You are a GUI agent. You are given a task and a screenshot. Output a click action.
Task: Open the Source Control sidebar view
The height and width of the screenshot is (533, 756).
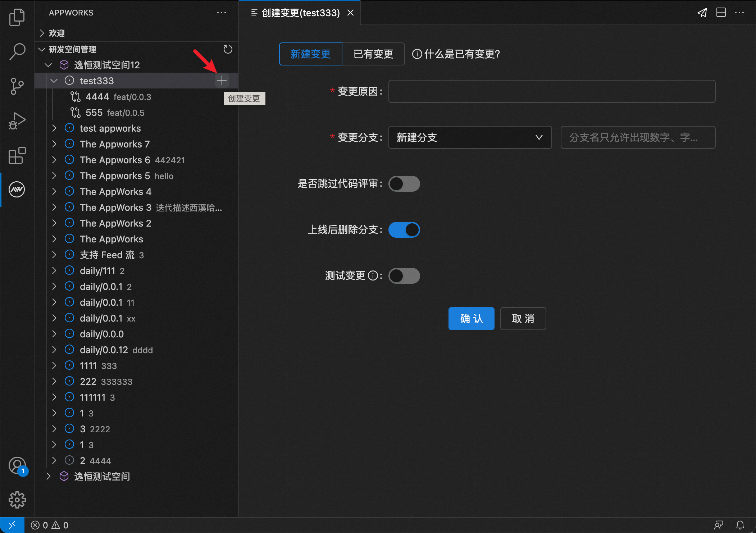tap(17, 86)
